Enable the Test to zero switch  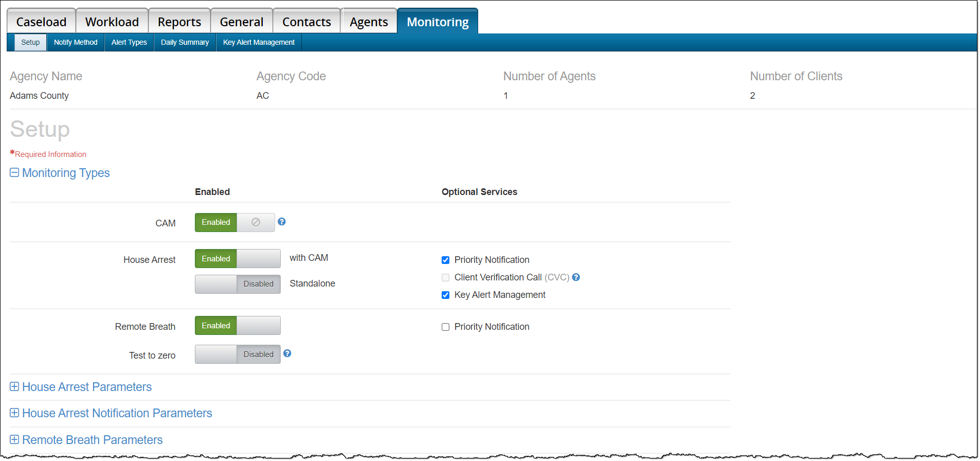[x=237, y=354]
